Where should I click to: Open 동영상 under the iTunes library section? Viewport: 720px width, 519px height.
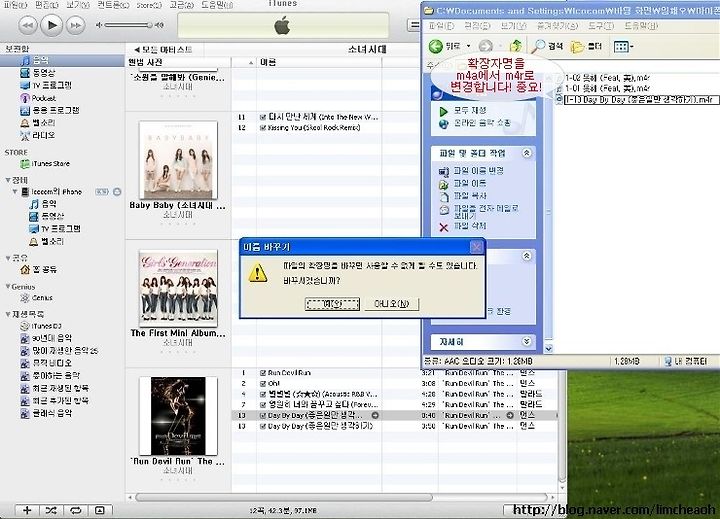[44, 73]
